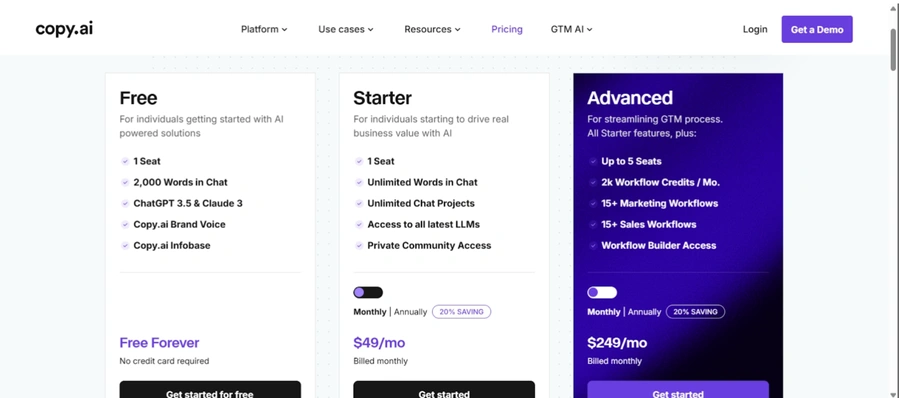Click Get started for free button
The width and height of the screenshot is (899, 398).
click(x=210, y=390)
